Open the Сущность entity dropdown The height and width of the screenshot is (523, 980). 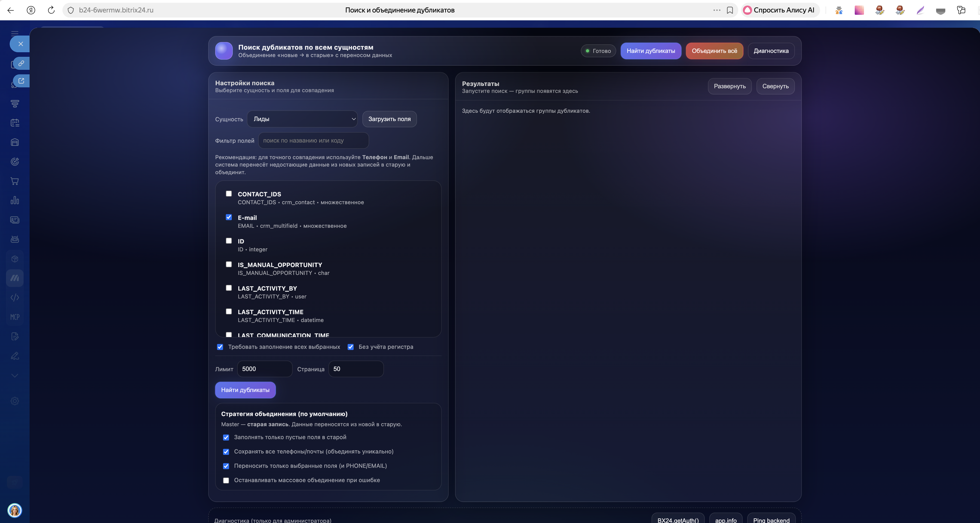[x=302, y=119]
